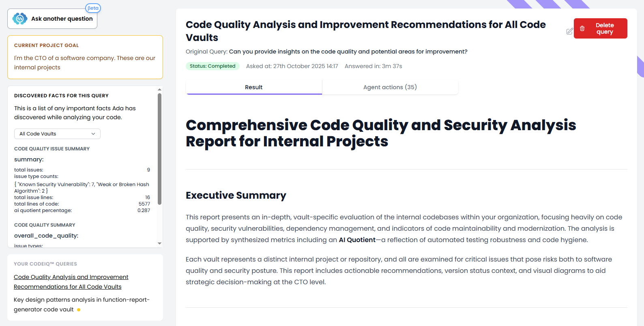Click the code logo icon beside Ask another question
The width and height of the screenshot is (644, 326).
click(x=19, y=19)
